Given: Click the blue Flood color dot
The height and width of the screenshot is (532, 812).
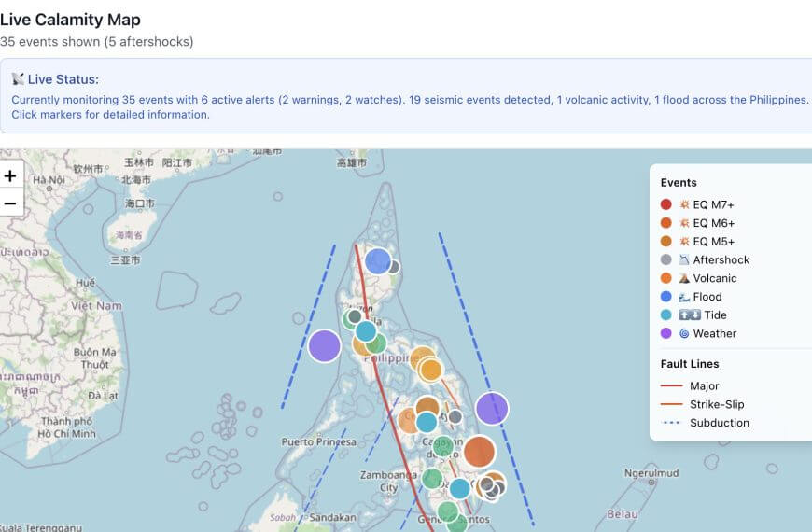Looking at the screenshot, I should click(x=666, y=297).
